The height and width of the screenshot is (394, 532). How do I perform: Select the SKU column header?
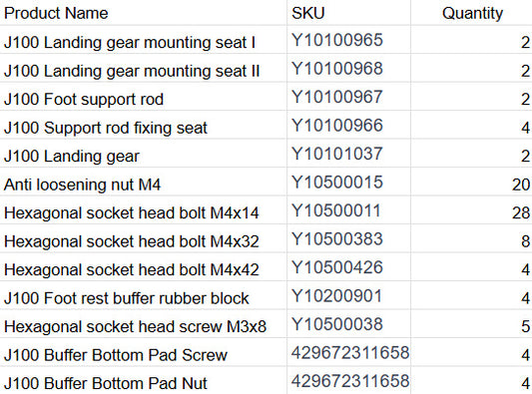pyautogui.click(x=348, y=12)
